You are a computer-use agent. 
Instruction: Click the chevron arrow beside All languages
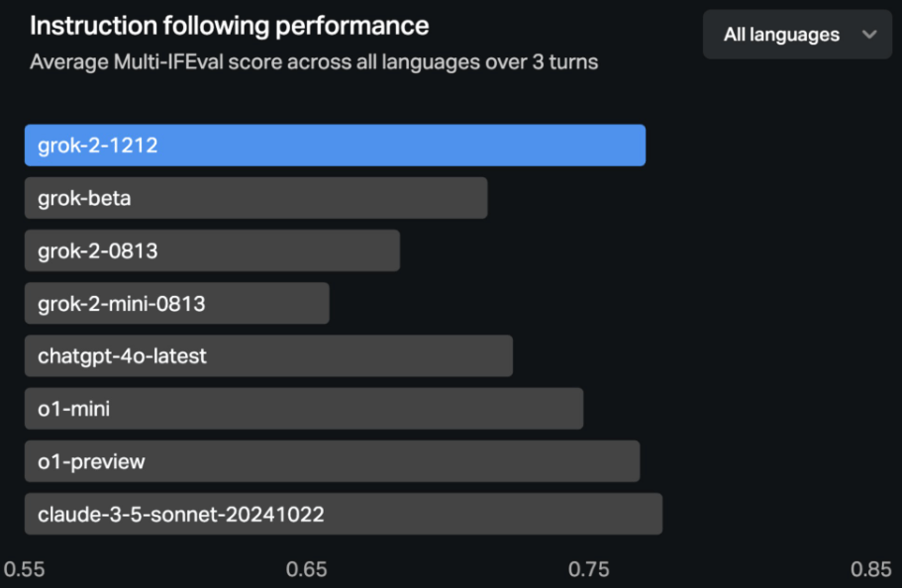pos(869,35)
